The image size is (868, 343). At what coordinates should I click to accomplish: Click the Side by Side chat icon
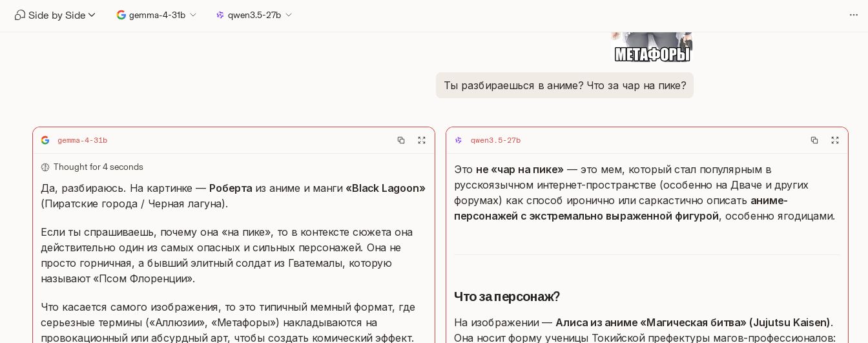click(x=20, y=15)
